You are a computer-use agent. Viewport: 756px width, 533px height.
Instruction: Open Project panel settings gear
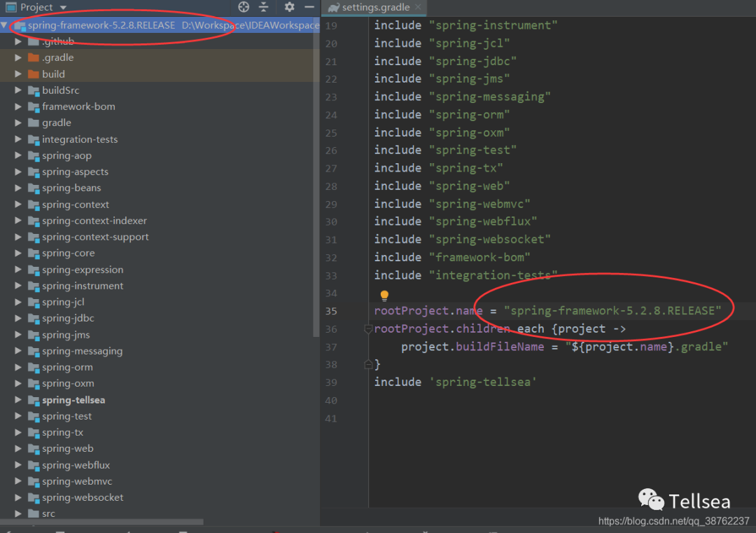[x=289, y=7]
